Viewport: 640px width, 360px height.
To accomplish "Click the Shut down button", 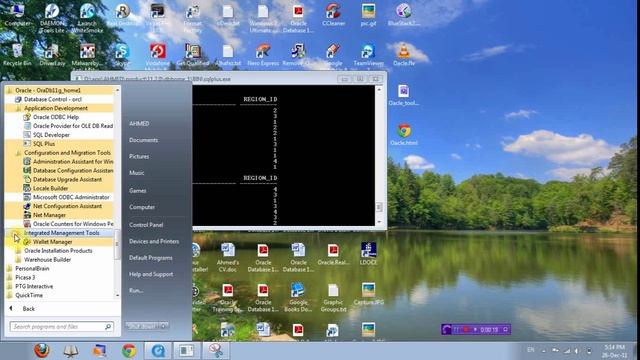I will tap(142, 326).
